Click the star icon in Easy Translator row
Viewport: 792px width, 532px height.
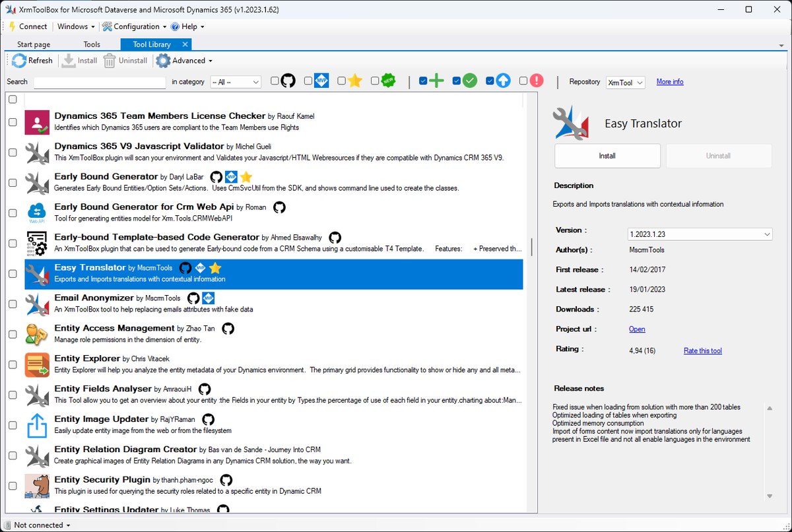click(x=215, y=268)
